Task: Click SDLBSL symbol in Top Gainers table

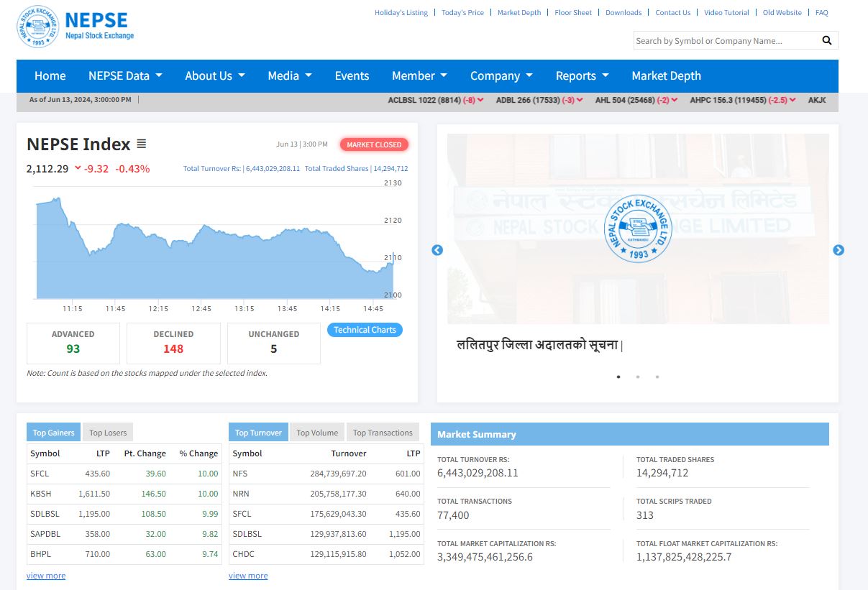Action: click(x=45, y=514)
